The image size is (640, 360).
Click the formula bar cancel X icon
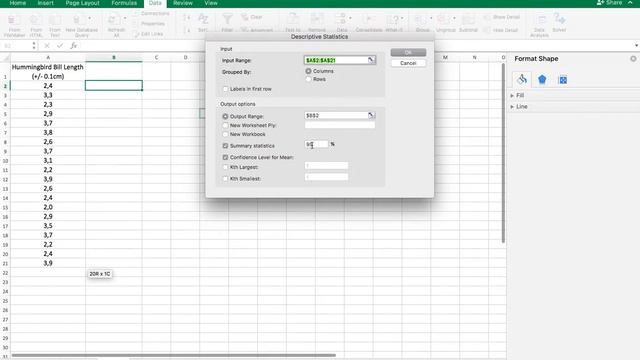(x=47, y=46)
